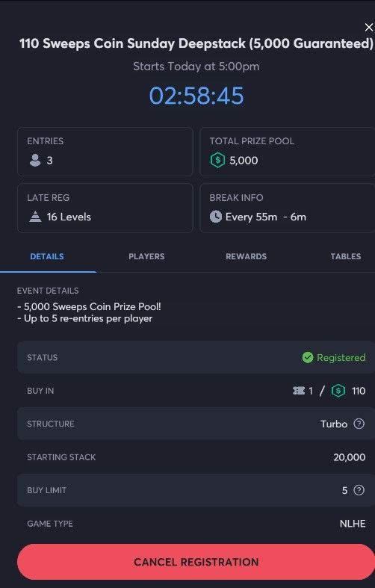Click the break info clock icon
Image resolution: width=375 pixels, height=588 pixels.
click(216, 217)
